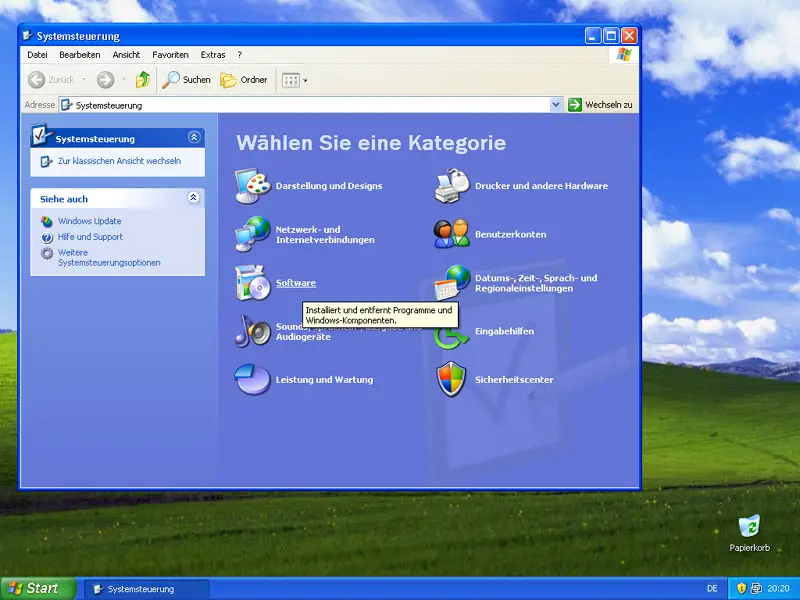Open the Favoriten menu
800x600 pixels.
(170, 55)
